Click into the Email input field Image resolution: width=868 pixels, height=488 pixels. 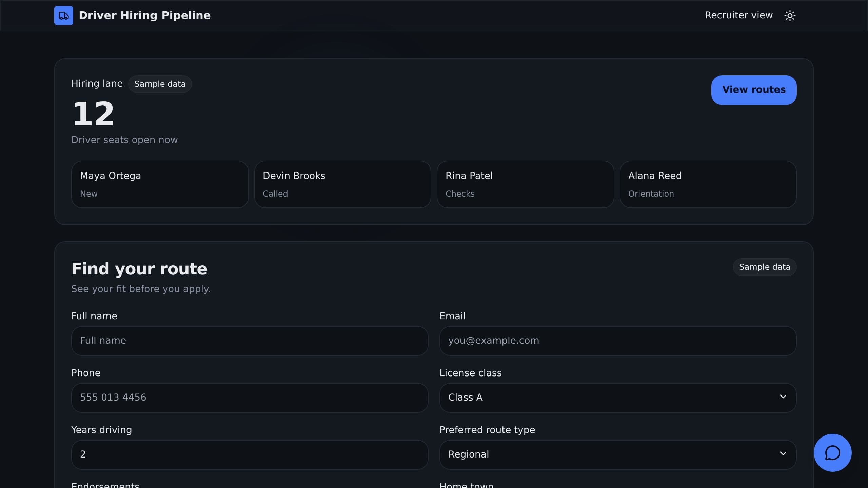(618, 341)
